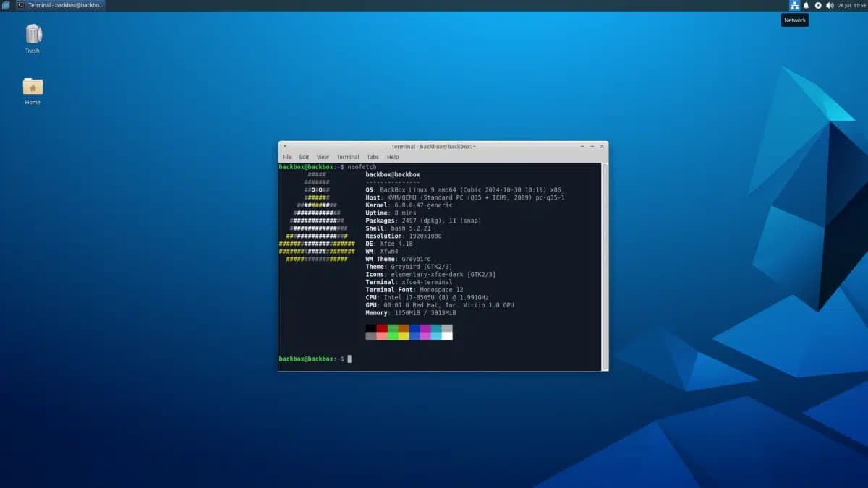868x488 pixels.
Task: Open the applications menu in the top panel
Action: coord(6,5)
